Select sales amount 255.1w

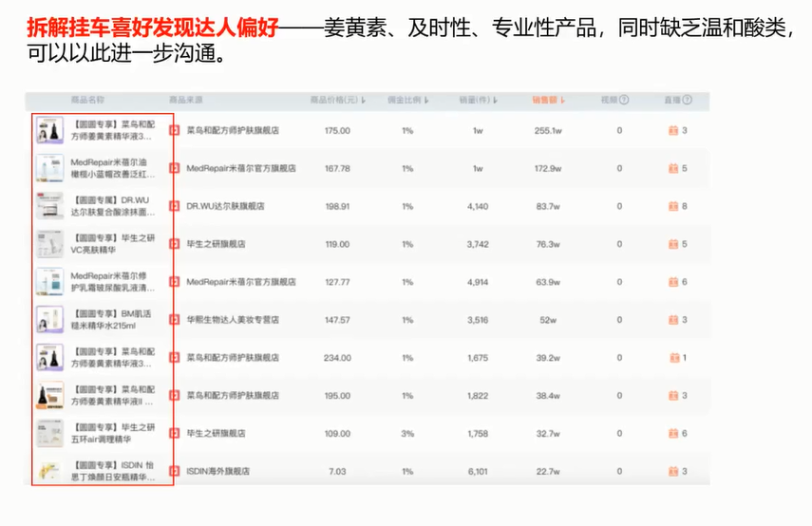coord(548,130)
